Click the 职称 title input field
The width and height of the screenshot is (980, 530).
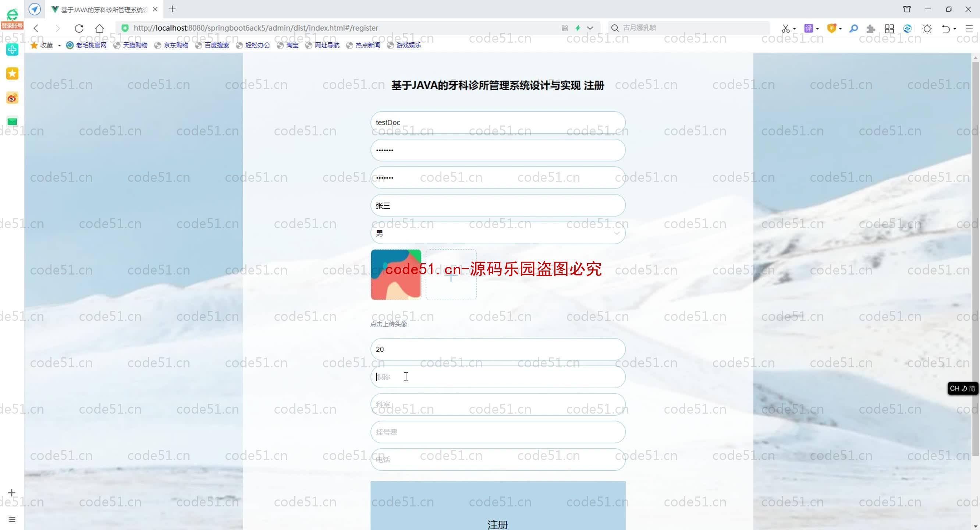click(x=498, y=377)
